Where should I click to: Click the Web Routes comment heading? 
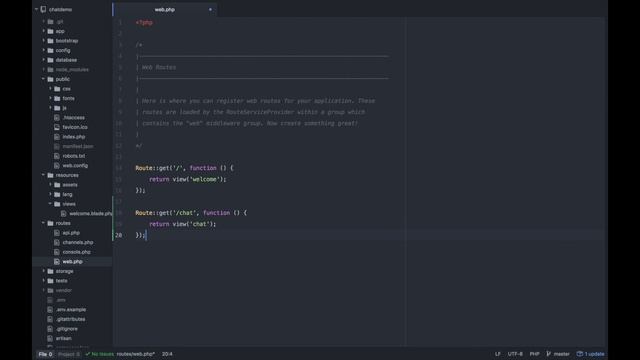pos(159,67)
